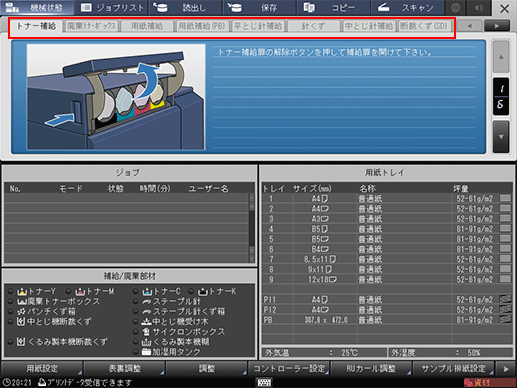This screenshot has height=388, width=517.
Task: Select tray 3 row with A3 paper
Action: [x=387, y=219]
